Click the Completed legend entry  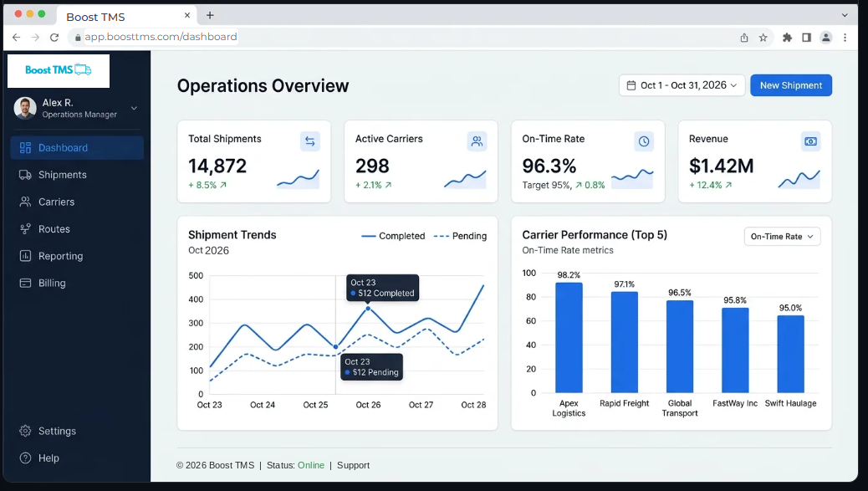[393, 236]
